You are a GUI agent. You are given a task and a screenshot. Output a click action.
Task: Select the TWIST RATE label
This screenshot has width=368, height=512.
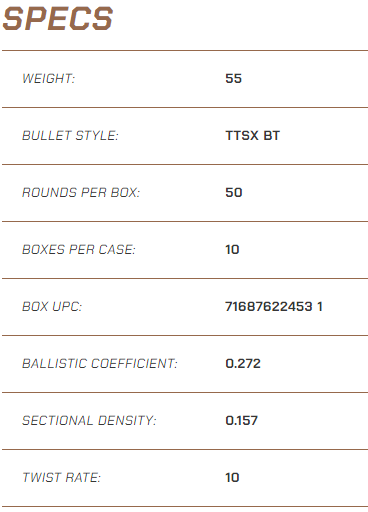[x=61, y=478]
